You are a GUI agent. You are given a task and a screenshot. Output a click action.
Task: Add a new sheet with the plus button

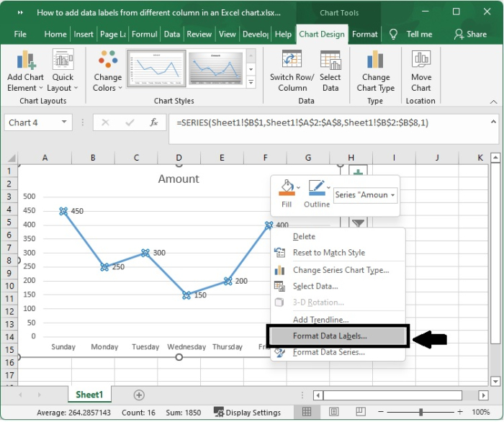tap(139, 395)
